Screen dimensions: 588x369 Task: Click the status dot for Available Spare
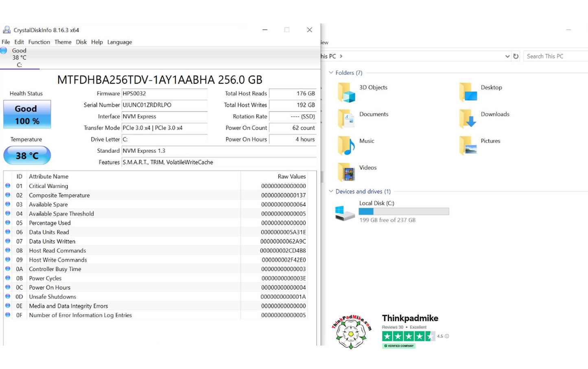[8, 204]
